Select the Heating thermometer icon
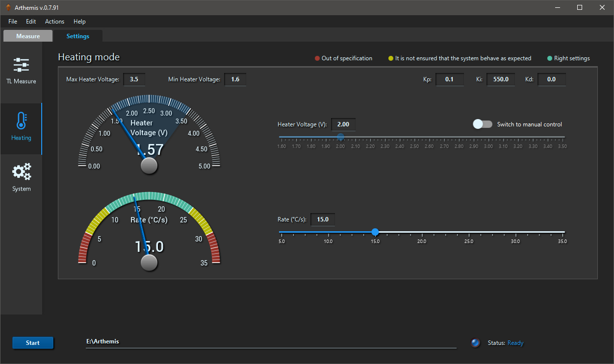The height and width of the screenshot is (364, 614). pos(21,121)
